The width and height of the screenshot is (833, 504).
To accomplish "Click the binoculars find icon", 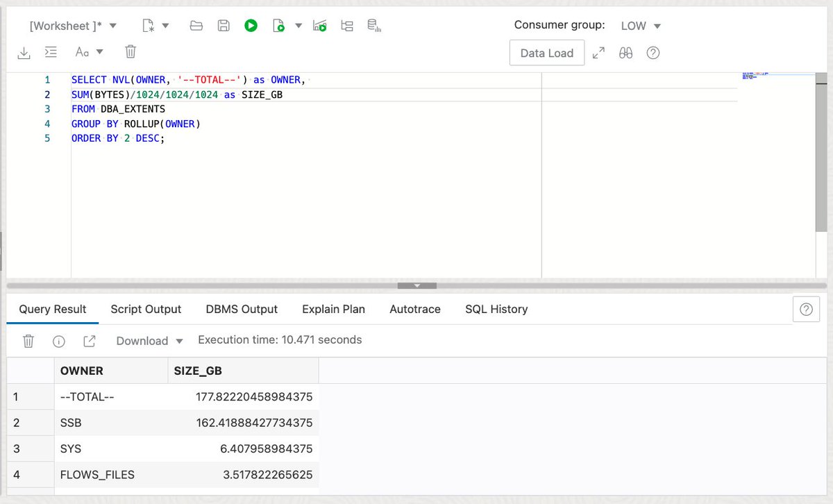I will [x=625, y=53].
